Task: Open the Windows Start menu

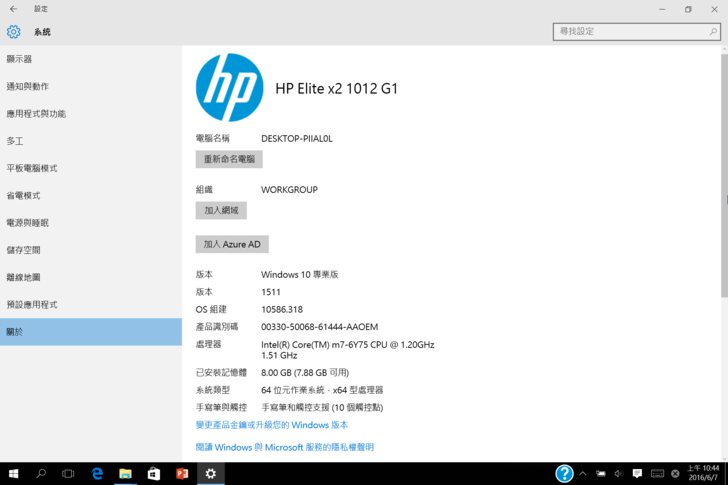Action: point(13,473)
